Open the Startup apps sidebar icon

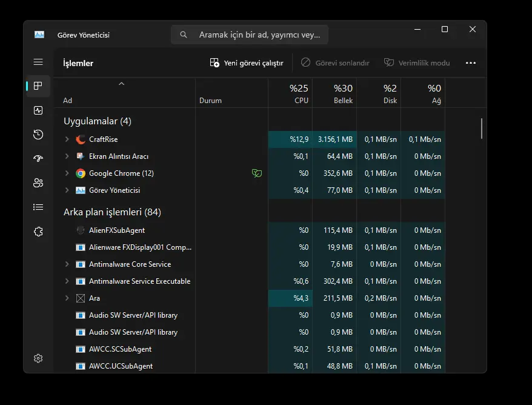coord(38,158)
